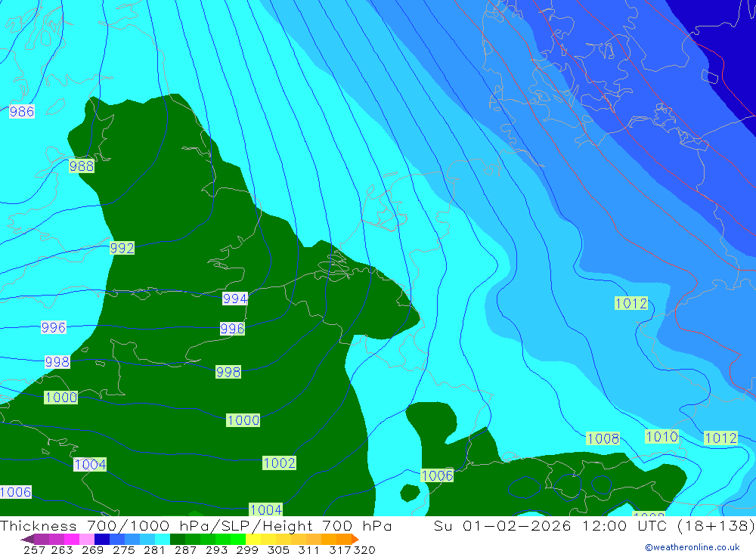
Task: Open the weatheronline.co.uk copyright link
Action: (x=692, y=547)
